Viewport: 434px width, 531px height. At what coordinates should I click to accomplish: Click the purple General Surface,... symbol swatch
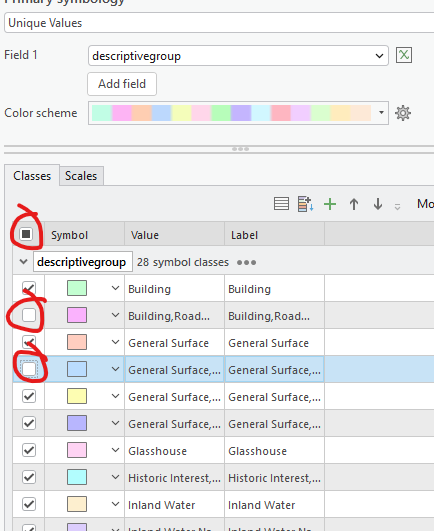[77, 423]
